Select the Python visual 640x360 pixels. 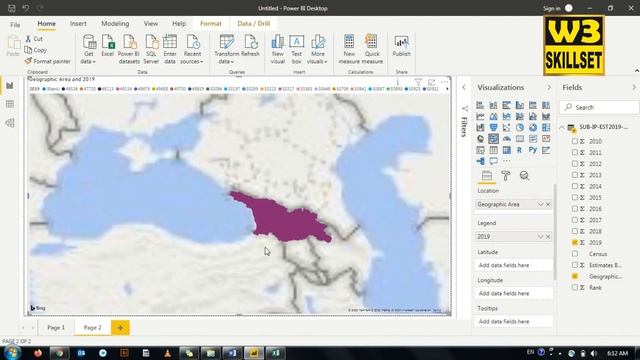(x=532, y=150)
